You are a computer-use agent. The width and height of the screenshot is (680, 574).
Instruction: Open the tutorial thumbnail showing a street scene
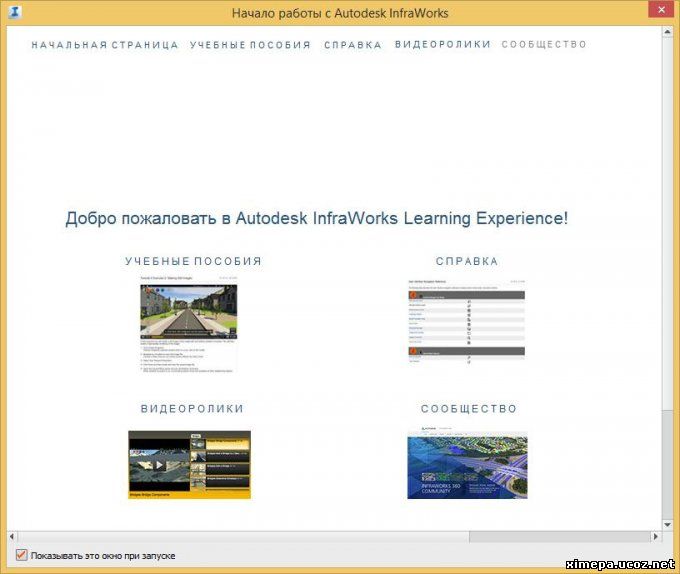[189, 324]
